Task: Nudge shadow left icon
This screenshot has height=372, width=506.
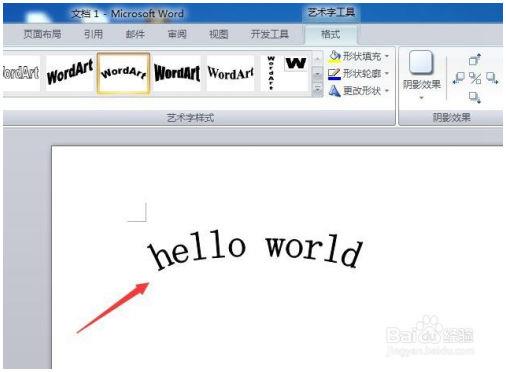Action: [458, 79]
